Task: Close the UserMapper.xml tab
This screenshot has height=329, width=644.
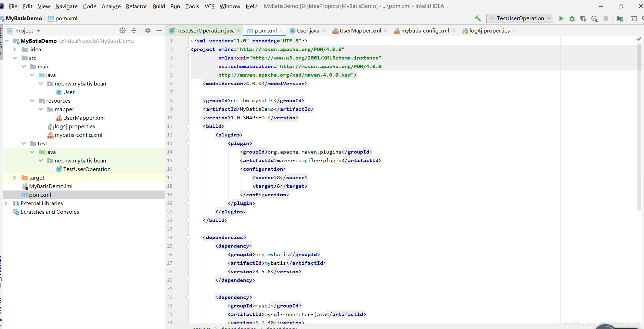Action: [385, 30]
